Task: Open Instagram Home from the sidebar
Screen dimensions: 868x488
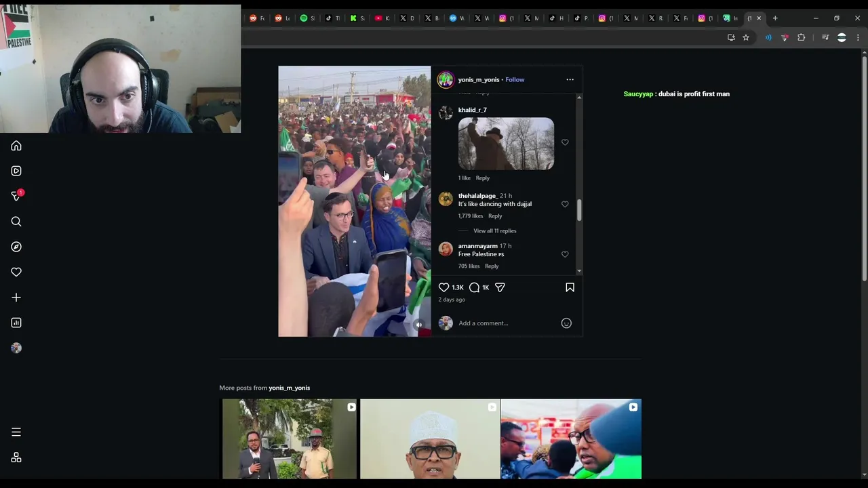Action: pyautogui.click(x=16, y=146)
